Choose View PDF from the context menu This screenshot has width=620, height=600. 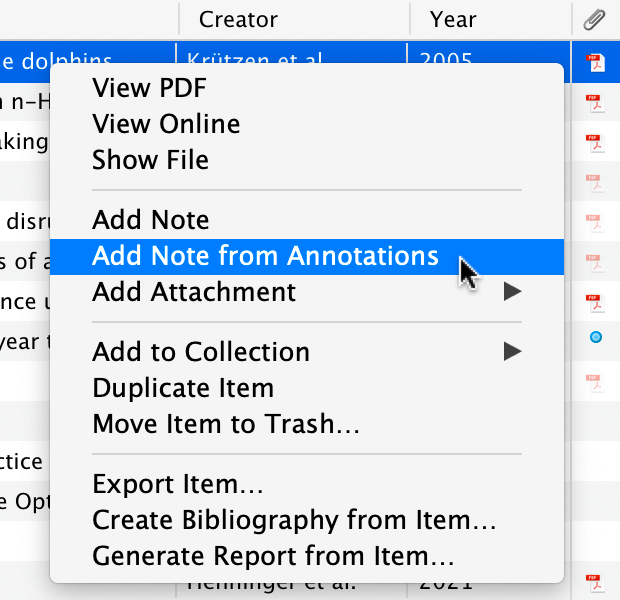[x=149, y=88]
